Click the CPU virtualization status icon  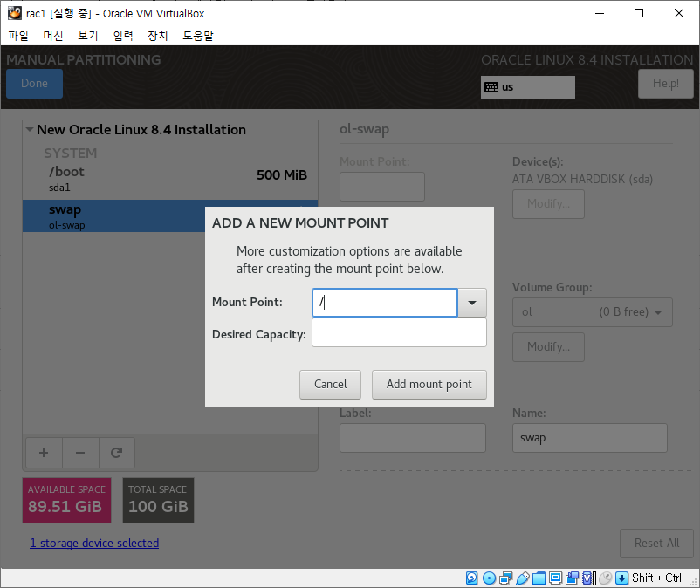pos(589,578)
